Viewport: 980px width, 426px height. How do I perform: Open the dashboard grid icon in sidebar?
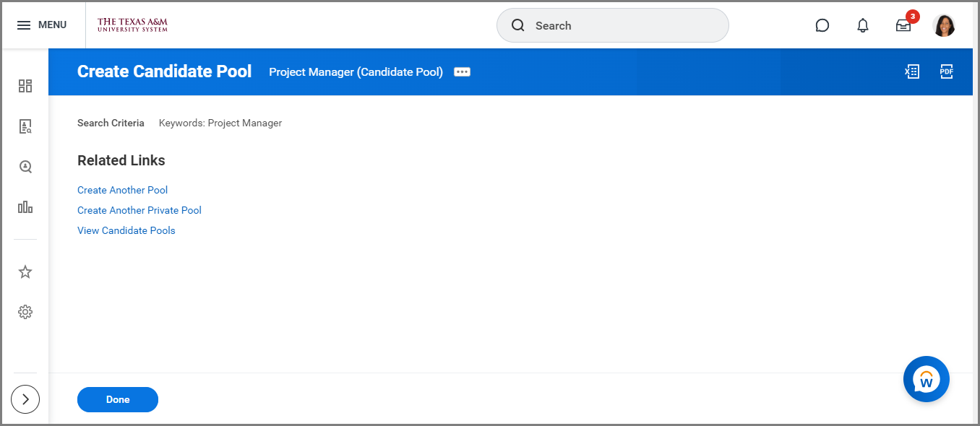25,86
